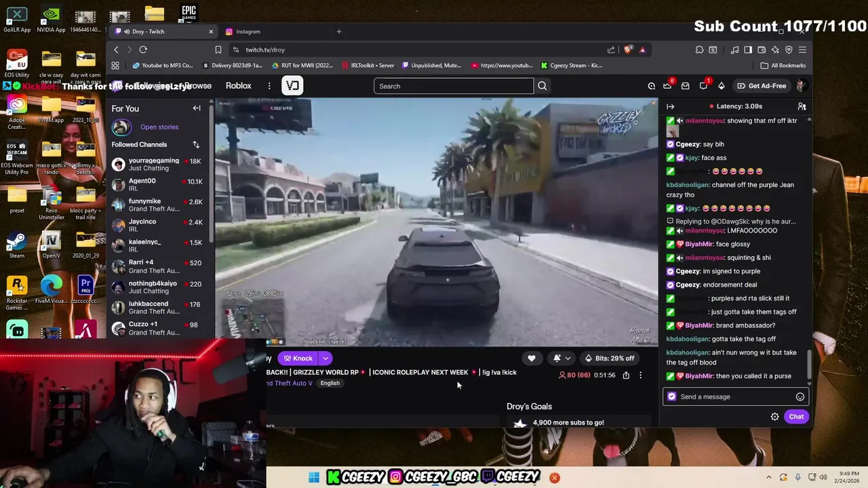Open Cgeezy Stream Kick bookmark
The width and height of the screenshot is (868, 488).
point(571,66)
